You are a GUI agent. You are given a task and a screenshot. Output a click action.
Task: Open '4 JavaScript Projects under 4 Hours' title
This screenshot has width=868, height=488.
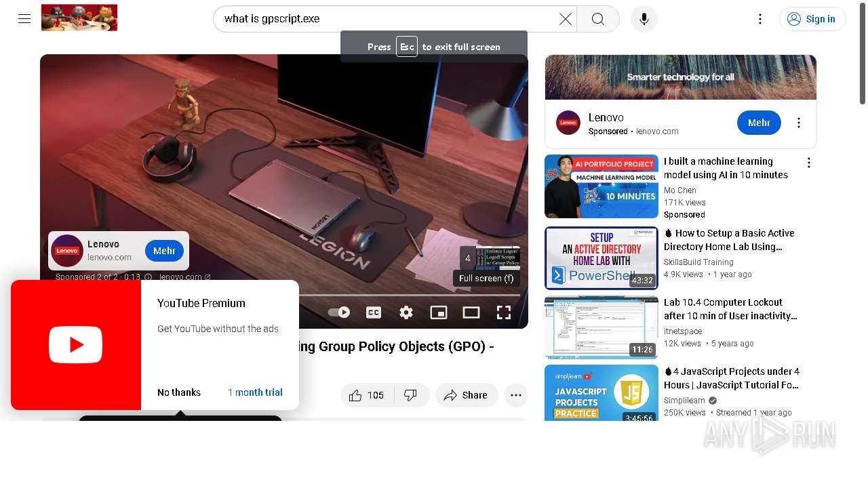[732, 378]
